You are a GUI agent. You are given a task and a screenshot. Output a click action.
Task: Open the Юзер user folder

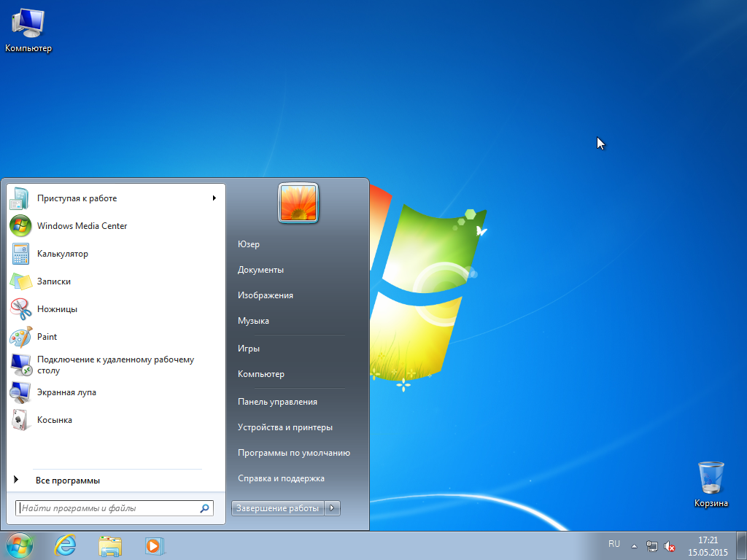(x=249, y=244)
